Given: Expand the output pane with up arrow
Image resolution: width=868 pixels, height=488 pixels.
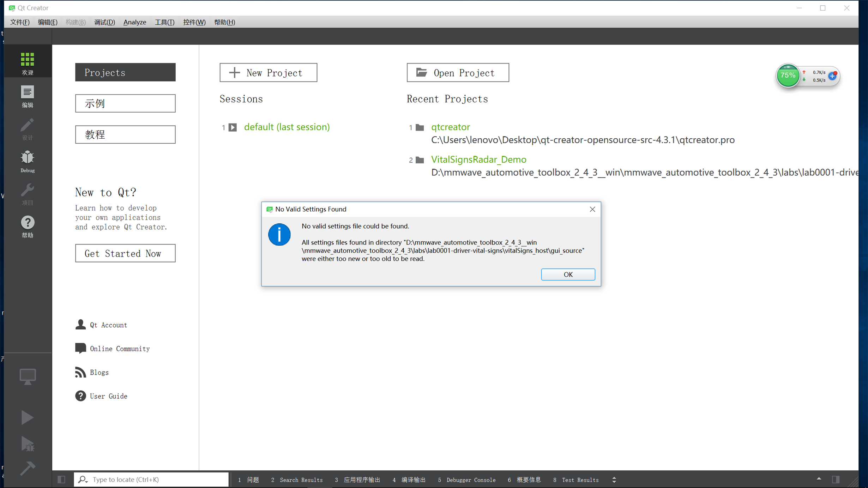Looking at the screenshot, I should pyautogui.click(x=819, y=479).
